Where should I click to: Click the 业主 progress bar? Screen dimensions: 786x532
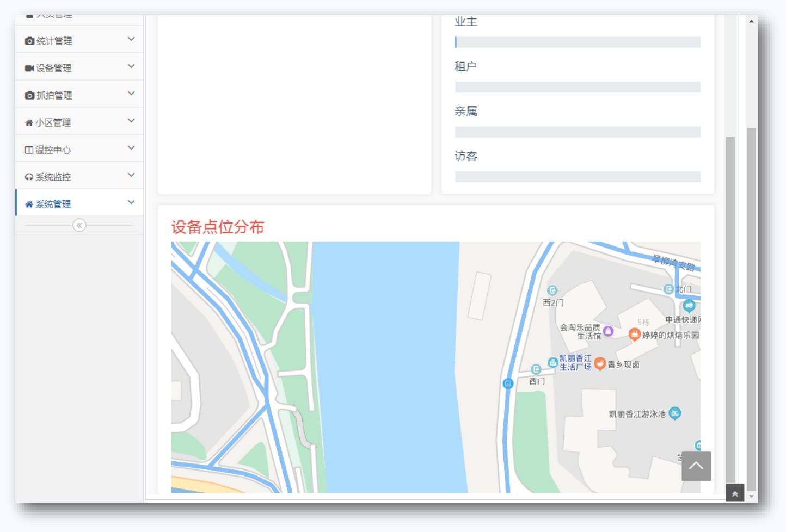[x=578, y=42]
